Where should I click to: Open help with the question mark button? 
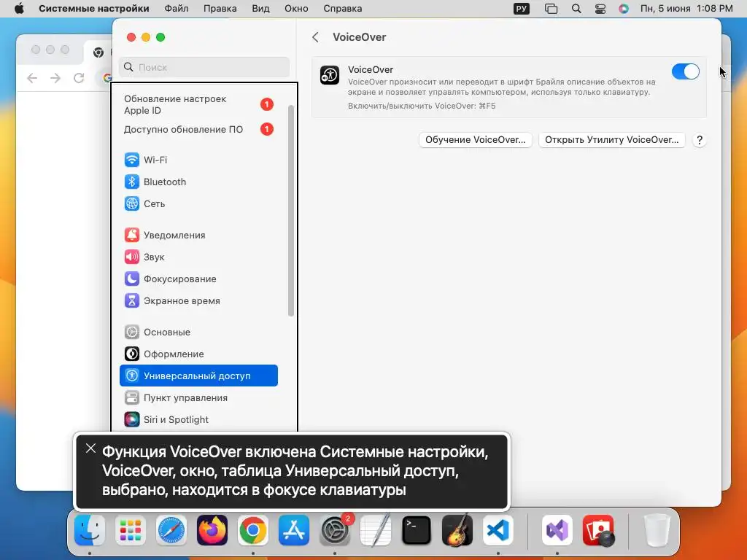[x=700, y=140]
